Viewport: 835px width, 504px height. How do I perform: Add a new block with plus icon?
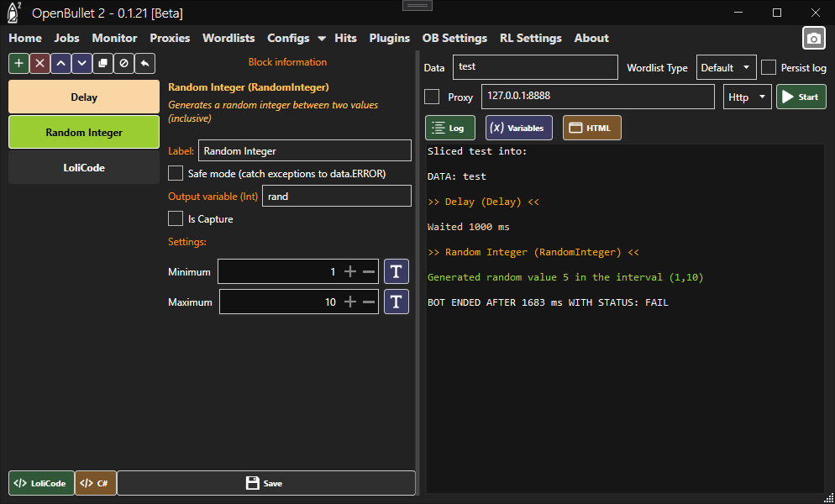18,63
